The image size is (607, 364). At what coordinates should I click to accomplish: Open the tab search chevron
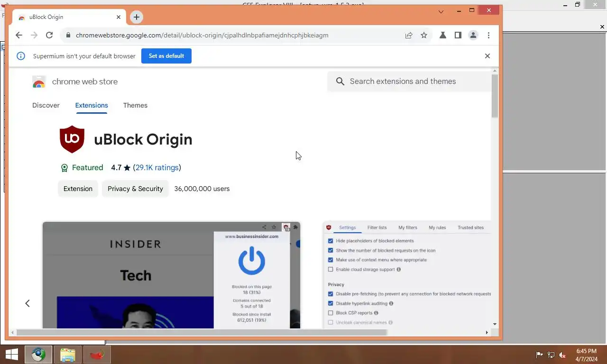coord(441,11)
